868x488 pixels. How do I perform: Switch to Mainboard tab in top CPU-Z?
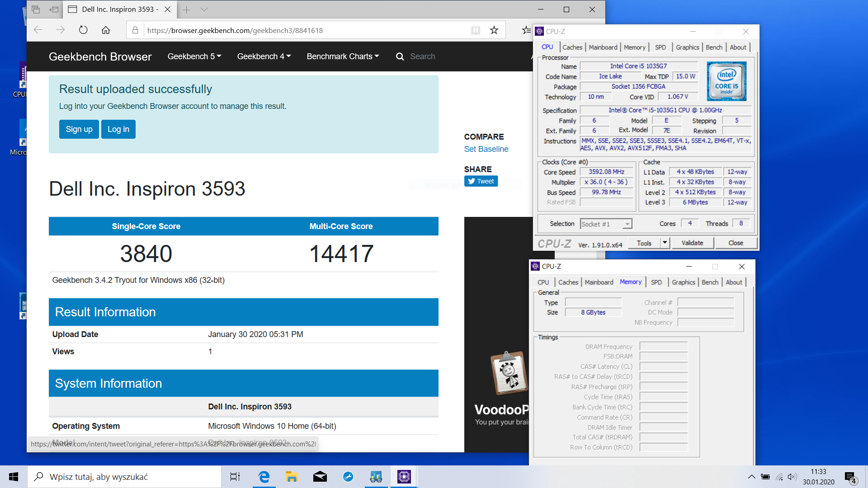tap(603, 47)
